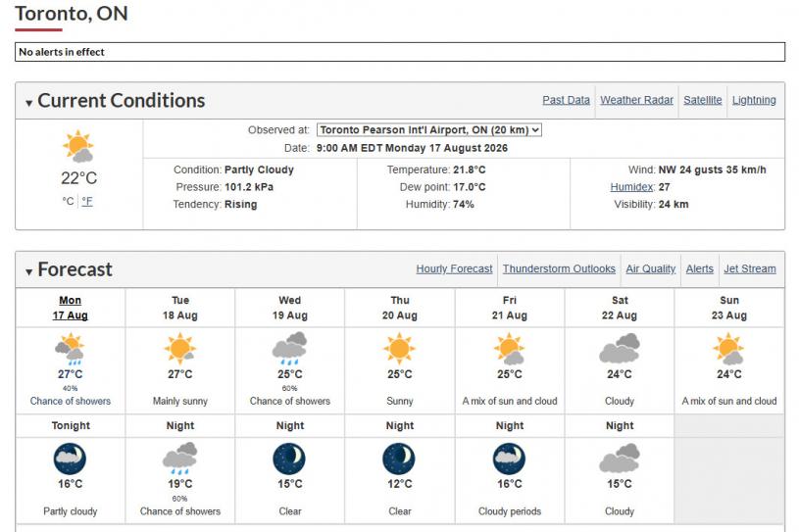Open the observation station dropdown

coord(429,130)
